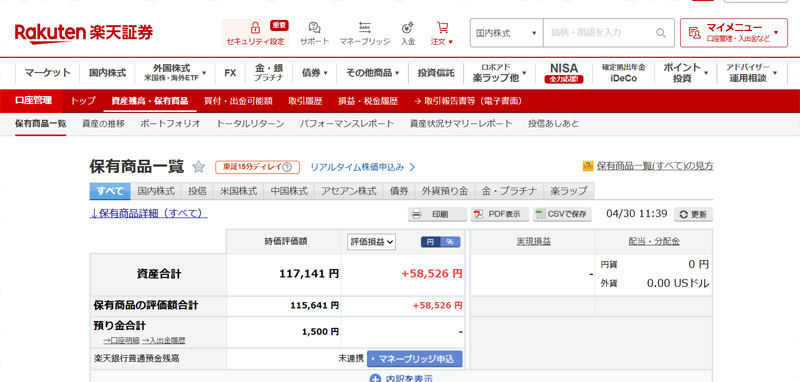Open 実現損益 column header link
This screenshot has height=382, width=800.
pos(533,242)
